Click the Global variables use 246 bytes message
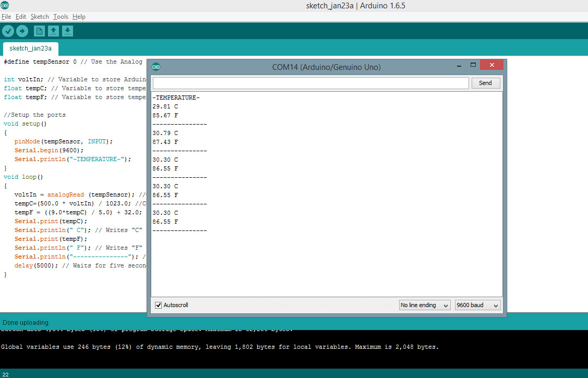Image resolution: width=588 pixels, height=378 pixels. coord(220,347)
